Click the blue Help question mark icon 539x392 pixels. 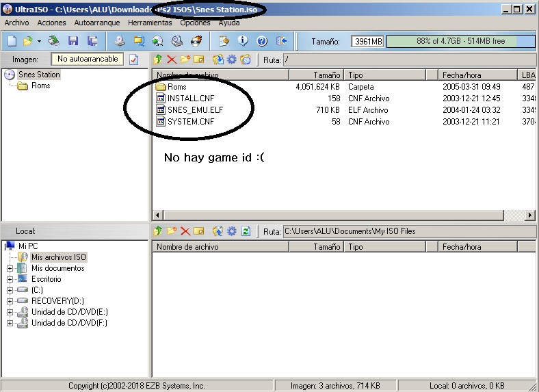[x=261, y=41]
